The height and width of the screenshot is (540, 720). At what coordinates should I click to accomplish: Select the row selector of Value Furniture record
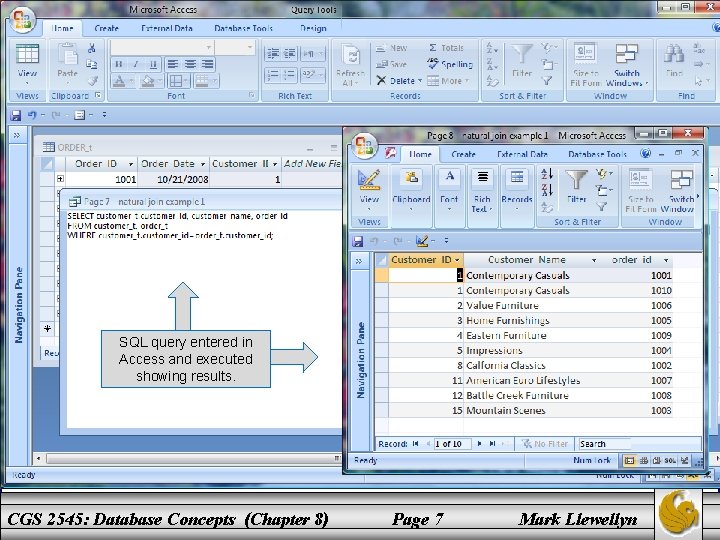pos(382,306)
